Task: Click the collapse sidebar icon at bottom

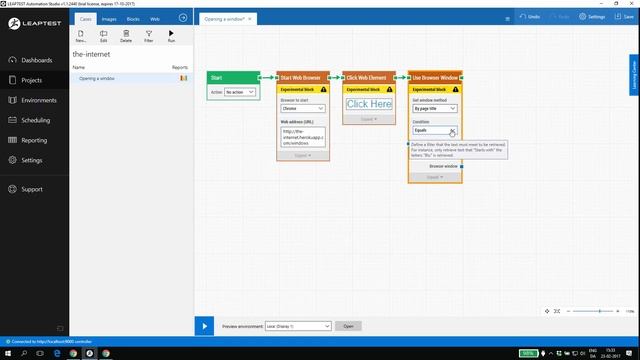Action: click(60, 328)
